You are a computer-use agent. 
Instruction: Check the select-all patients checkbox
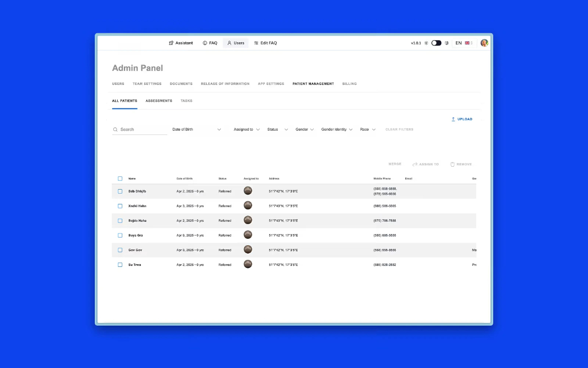coord(120,179)
